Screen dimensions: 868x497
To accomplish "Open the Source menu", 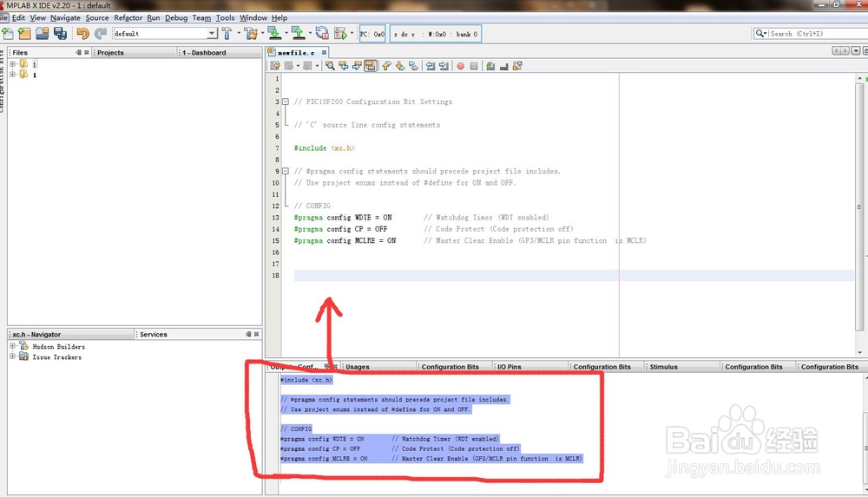I will (97, 17).
